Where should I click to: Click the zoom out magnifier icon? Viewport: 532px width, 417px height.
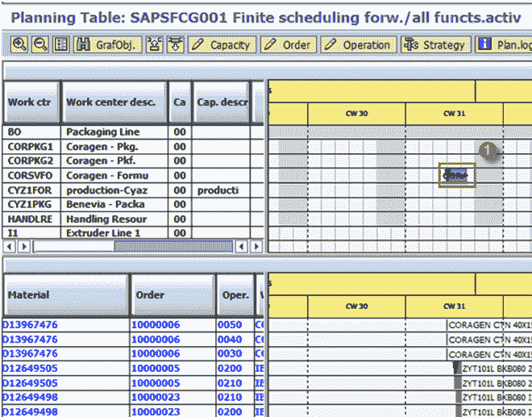click(x=40, y=44)
